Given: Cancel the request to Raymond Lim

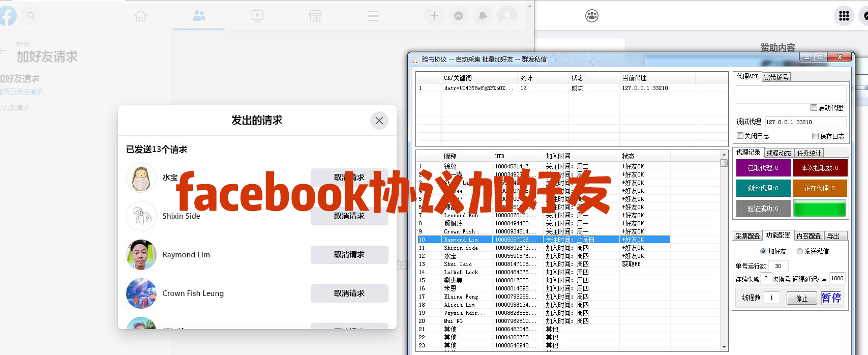Looking at the screenshot, I should tap(349, 255).
